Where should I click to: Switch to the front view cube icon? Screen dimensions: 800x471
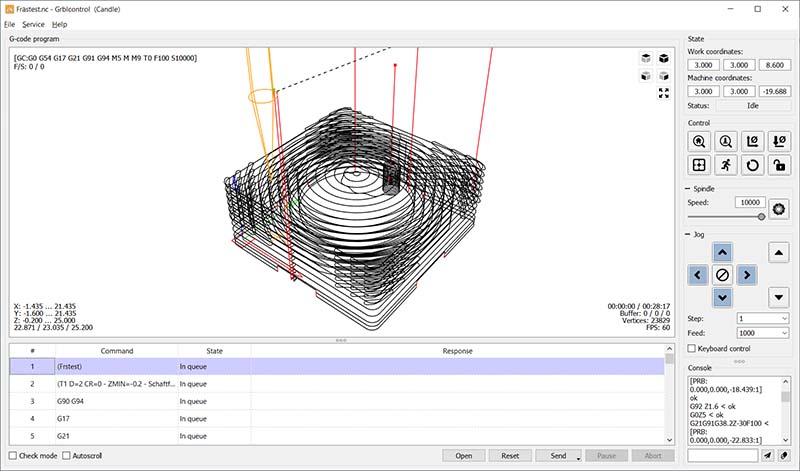[646, 76]
